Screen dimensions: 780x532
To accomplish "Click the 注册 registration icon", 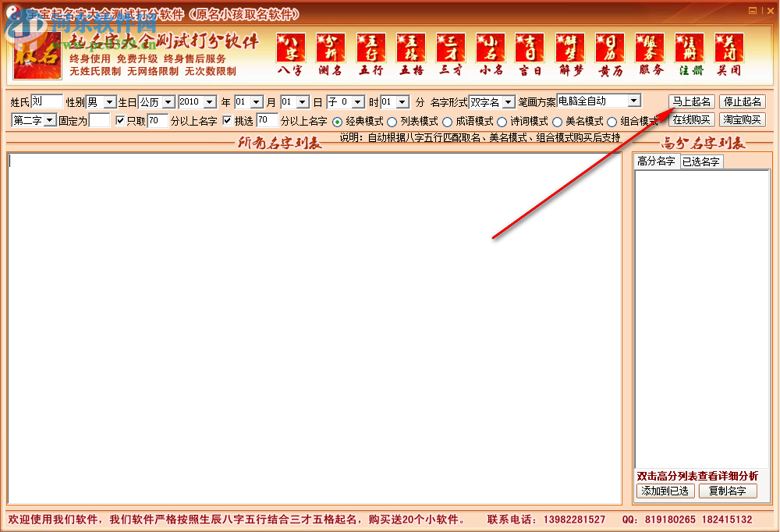I will (689, 48).
